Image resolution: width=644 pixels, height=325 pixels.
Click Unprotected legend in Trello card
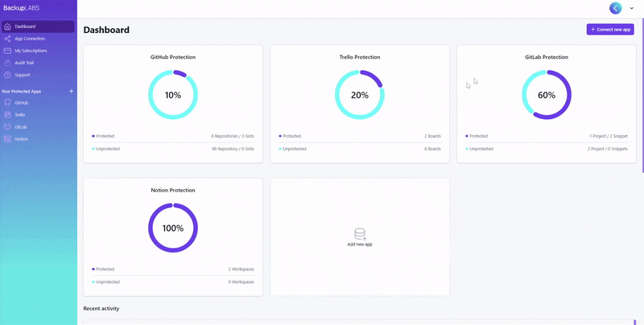292,149
